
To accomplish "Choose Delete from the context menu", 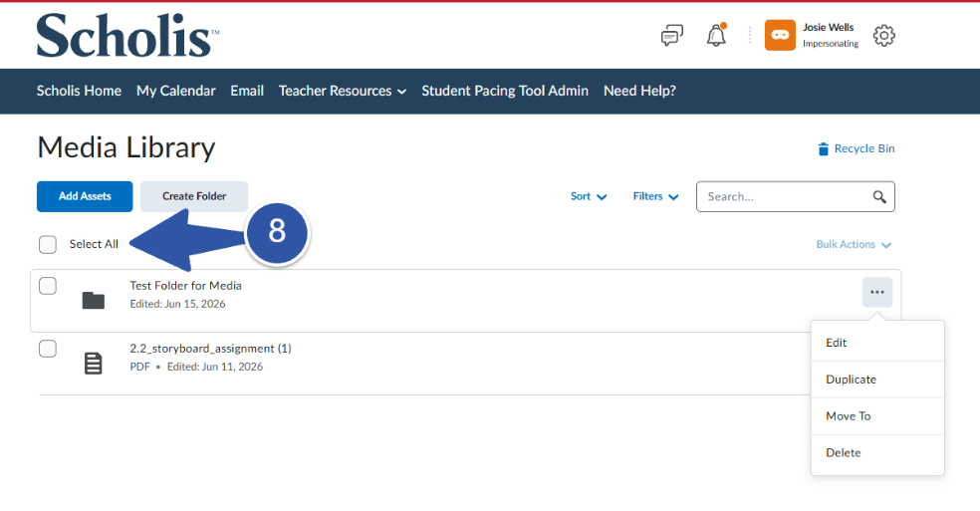I will 876,453.
